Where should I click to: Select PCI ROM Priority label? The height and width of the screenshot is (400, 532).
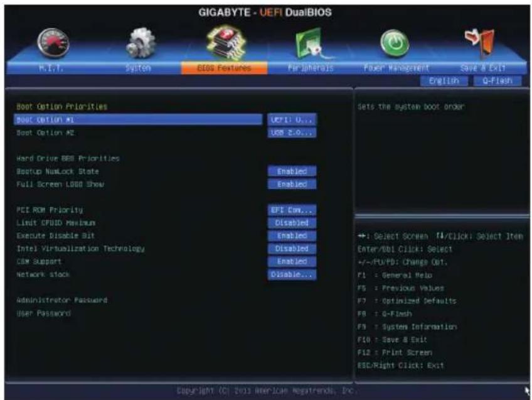pos(50,210)
